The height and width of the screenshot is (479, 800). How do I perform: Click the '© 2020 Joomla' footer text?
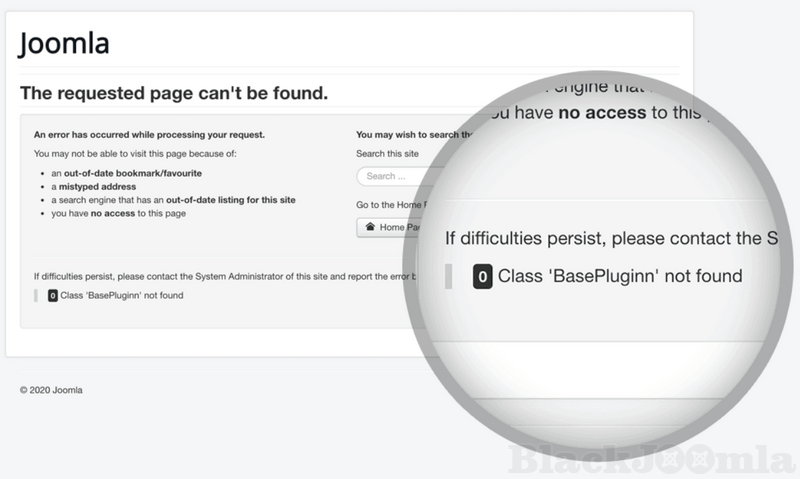pyautogui.click(x=51, y=390)
